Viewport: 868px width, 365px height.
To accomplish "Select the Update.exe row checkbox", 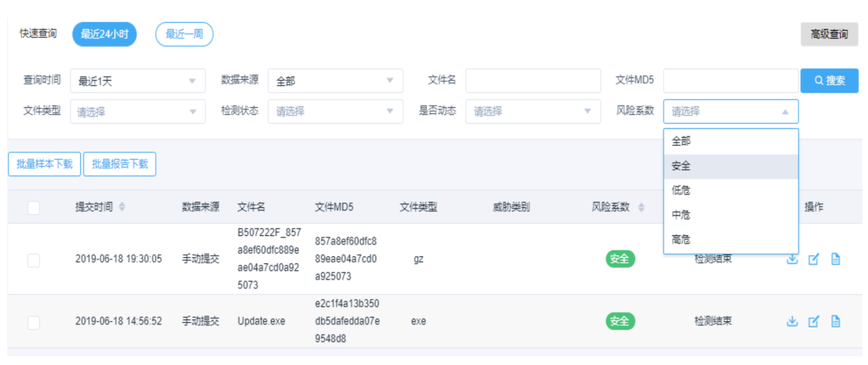I will click(x=33, y=322).
